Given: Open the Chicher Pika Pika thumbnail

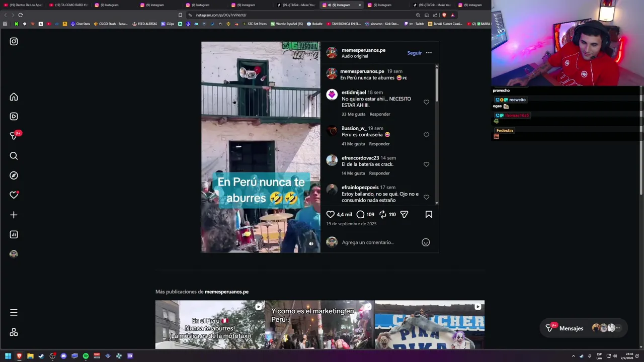Looking at the screenshot, I should point(430,325).
